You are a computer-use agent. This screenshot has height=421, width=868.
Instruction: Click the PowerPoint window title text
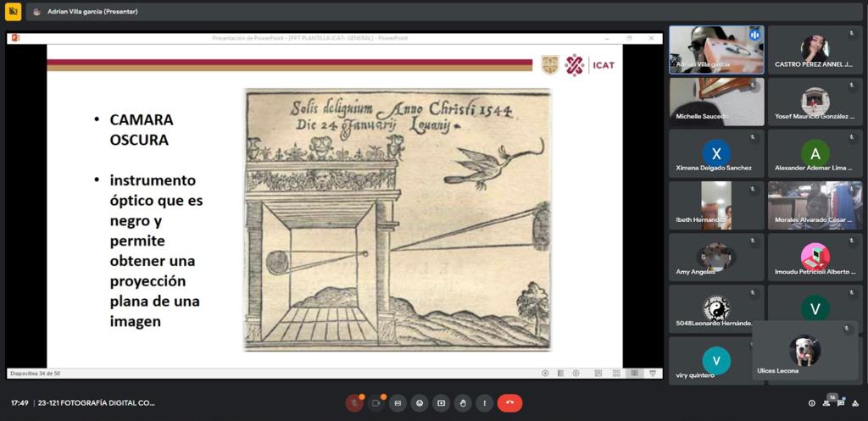tap(310, 38)
